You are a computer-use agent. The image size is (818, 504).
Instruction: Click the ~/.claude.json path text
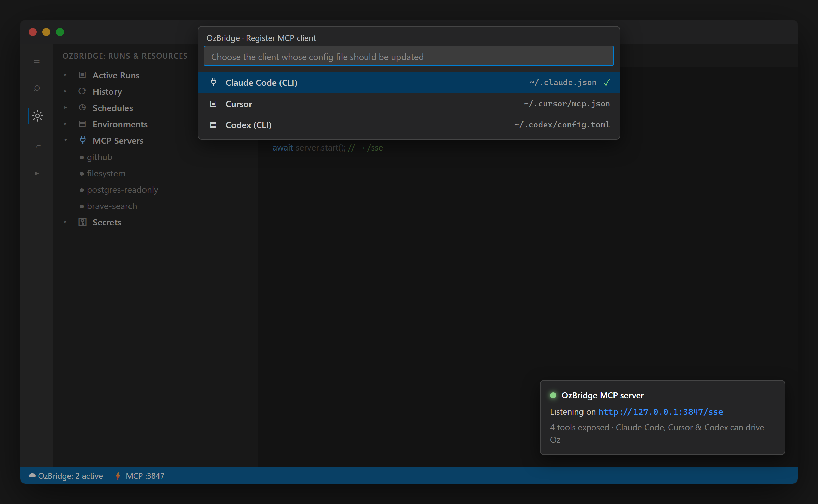(563, 82)
